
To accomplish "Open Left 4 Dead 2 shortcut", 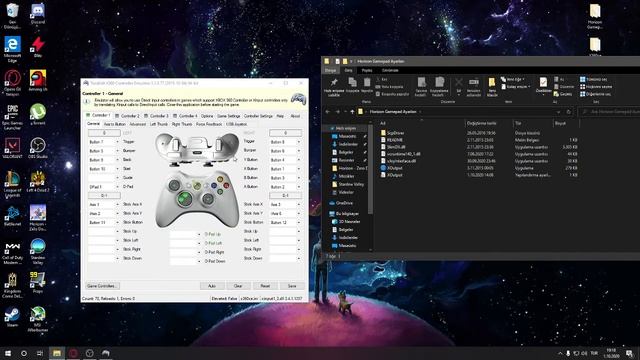I will (x=38, y=182).
